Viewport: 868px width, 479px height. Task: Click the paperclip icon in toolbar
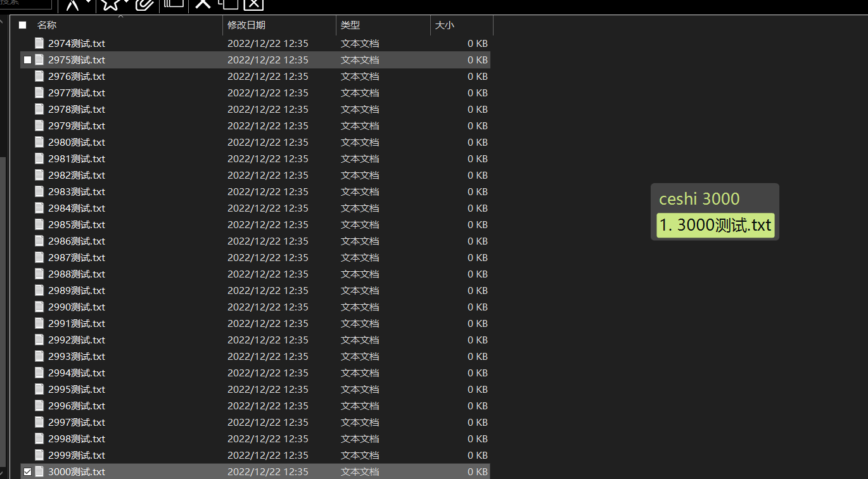(x=144, y=4)
